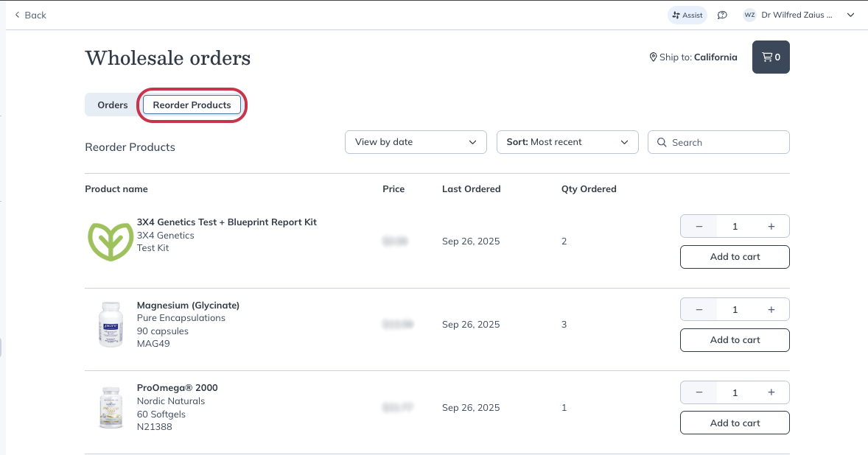
Task: Decrease quantity for Magnesium (Glycinate)
Action: 699,310
